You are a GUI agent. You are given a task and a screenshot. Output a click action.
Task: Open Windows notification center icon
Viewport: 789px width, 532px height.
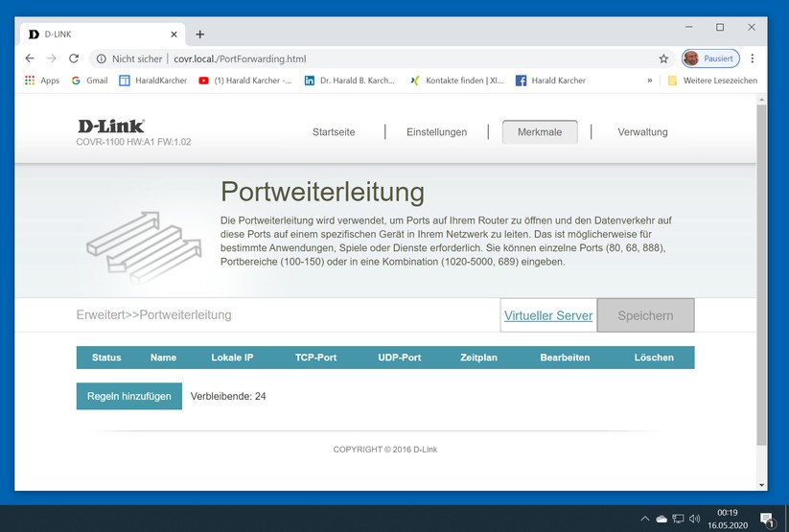point(767,519)
